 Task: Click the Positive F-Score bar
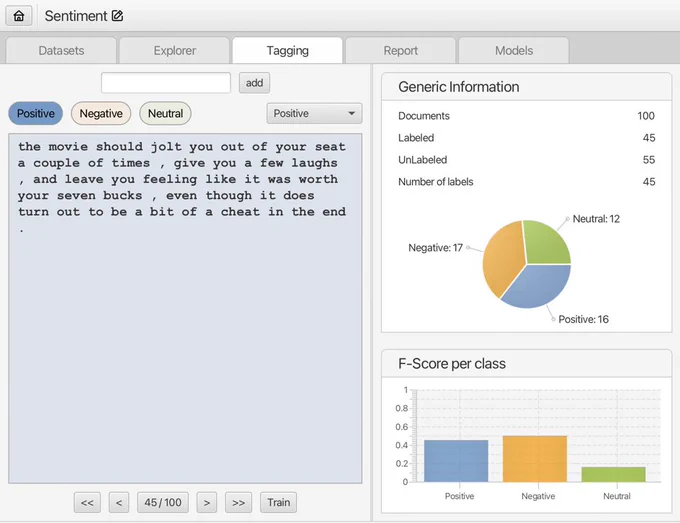point(456,461)
